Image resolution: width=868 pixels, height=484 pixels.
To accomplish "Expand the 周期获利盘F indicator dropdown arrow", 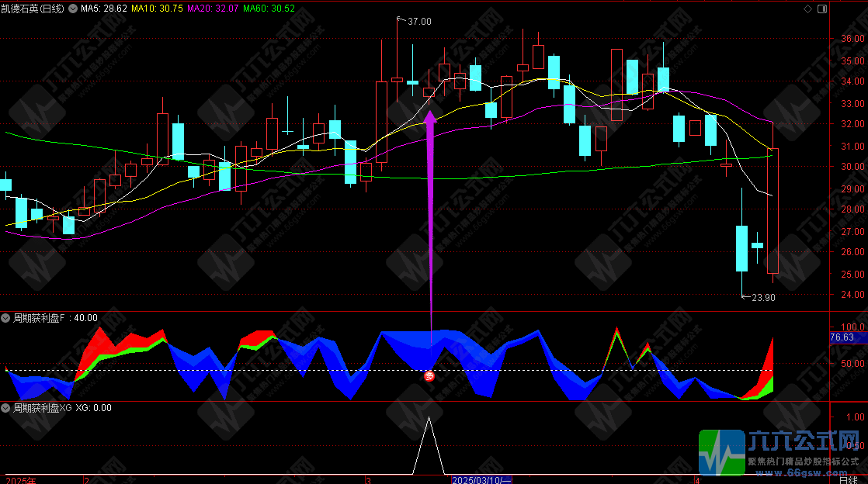I will tap(5, 318).
